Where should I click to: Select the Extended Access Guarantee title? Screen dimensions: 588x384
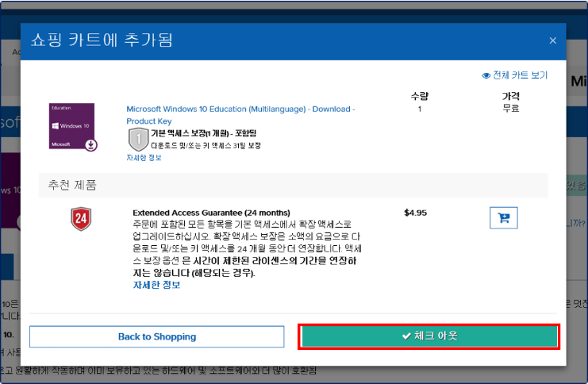[211, 213]
